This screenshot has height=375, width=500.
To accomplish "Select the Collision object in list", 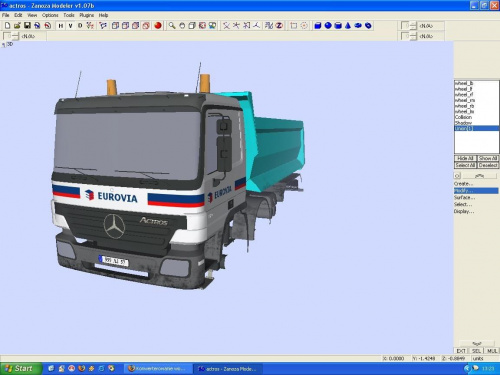I will tap(463, 117).
